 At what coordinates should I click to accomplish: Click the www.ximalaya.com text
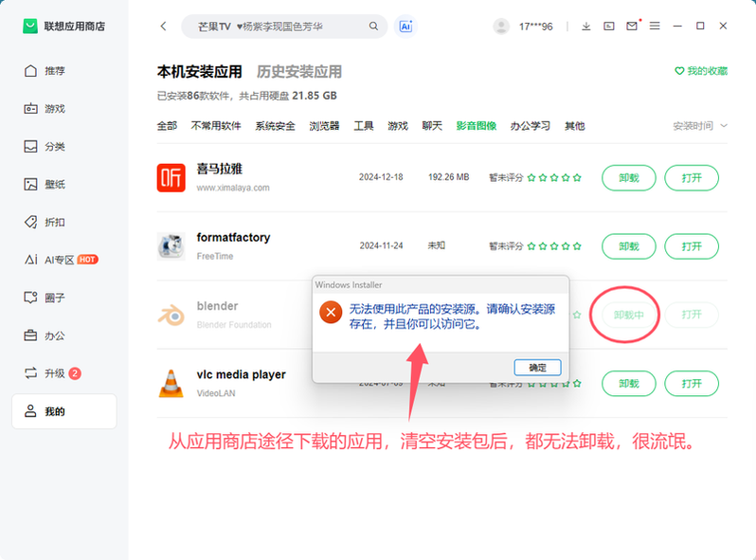point(233,188)
